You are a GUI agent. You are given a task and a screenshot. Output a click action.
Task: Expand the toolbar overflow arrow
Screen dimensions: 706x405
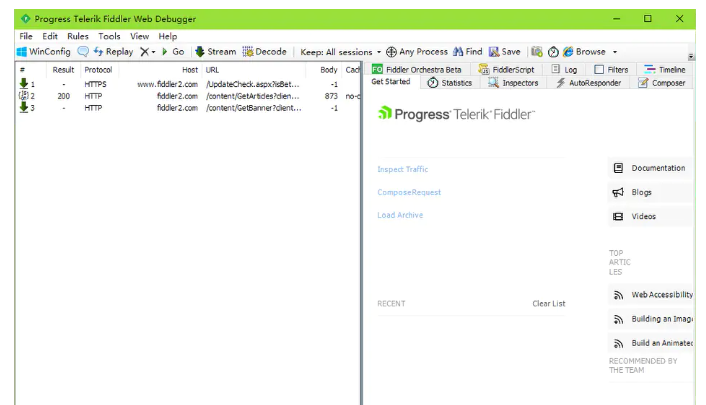point(691,56)
